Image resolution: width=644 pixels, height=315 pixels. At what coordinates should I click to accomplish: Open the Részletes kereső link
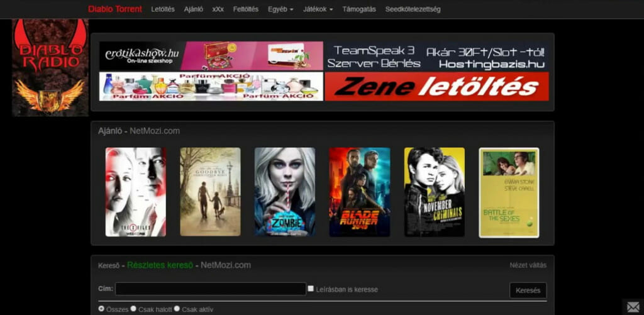[x=160, y=265]
